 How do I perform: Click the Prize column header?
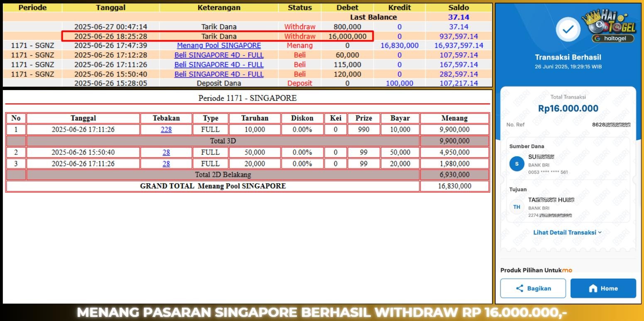(364, 118)
